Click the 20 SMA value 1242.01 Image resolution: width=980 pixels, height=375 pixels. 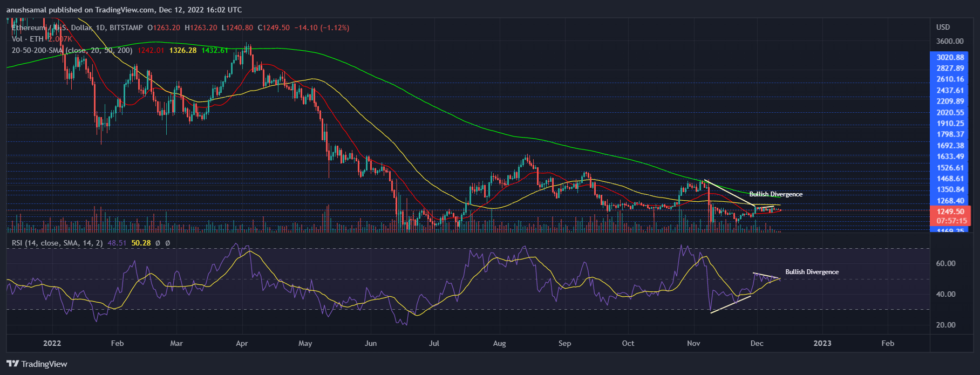click(x=151, y=50)
